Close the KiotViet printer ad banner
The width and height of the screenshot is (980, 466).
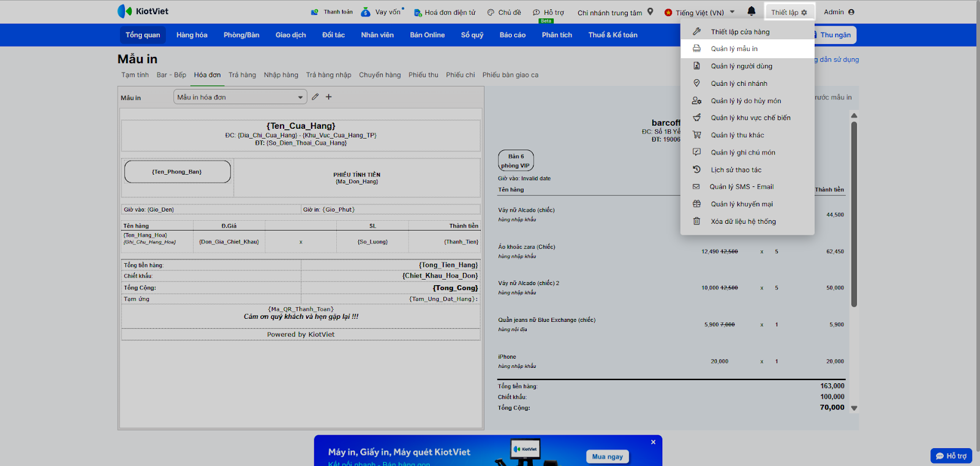click(653, 442)
